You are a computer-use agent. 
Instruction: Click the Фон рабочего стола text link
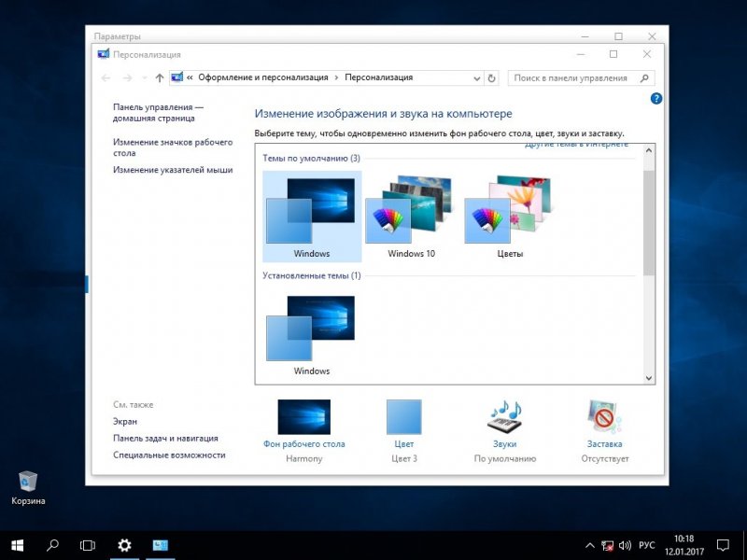click(304, 444)
